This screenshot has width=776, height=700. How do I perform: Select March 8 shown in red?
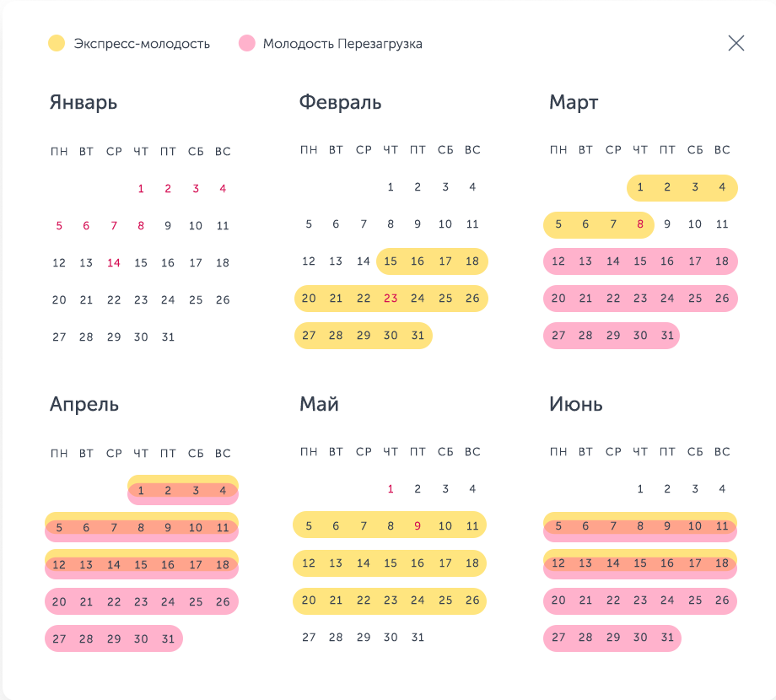tap(640, 224)
